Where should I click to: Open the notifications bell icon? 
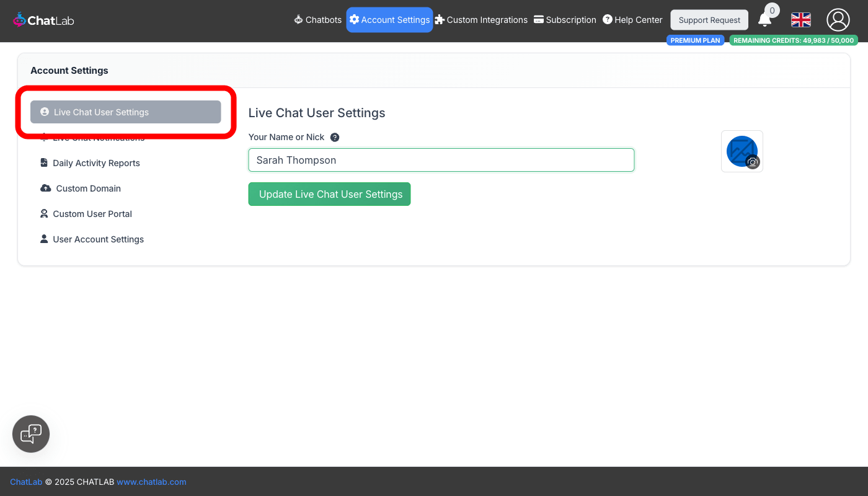pos(765,20)
